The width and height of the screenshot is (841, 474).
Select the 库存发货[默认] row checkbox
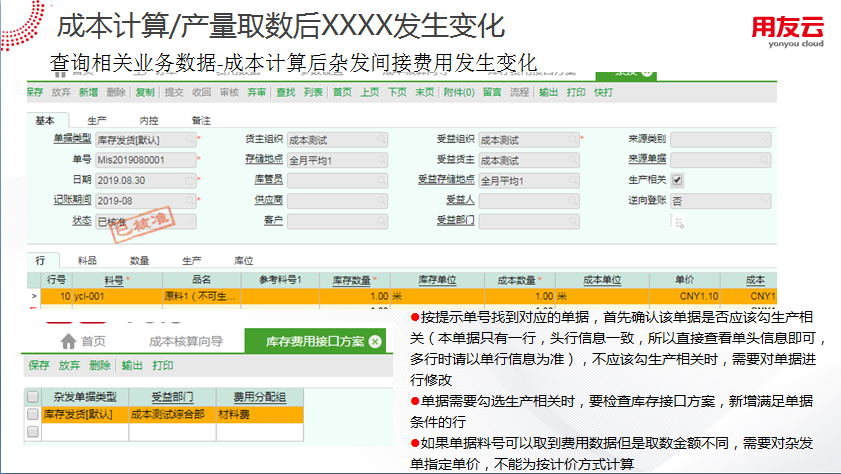click(33, 413)
